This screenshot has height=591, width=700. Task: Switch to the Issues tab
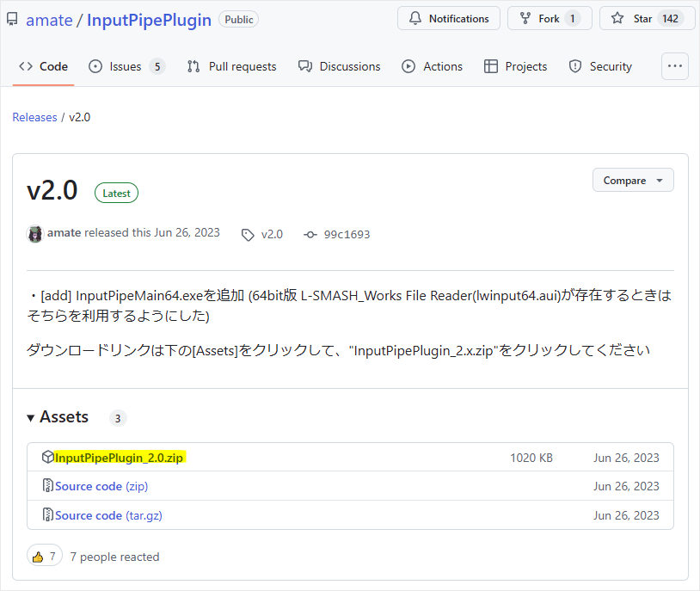[126, 66]
